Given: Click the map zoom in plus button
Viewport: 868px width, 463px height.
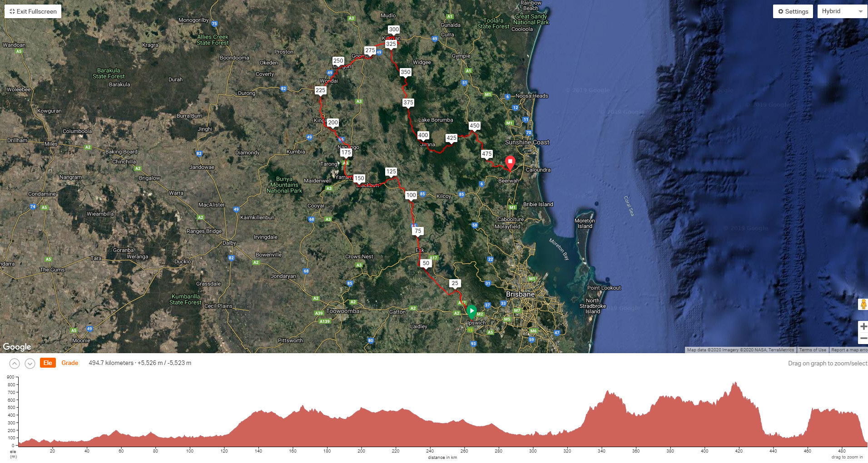Looking at the screenshot, I should click(863, 326).
